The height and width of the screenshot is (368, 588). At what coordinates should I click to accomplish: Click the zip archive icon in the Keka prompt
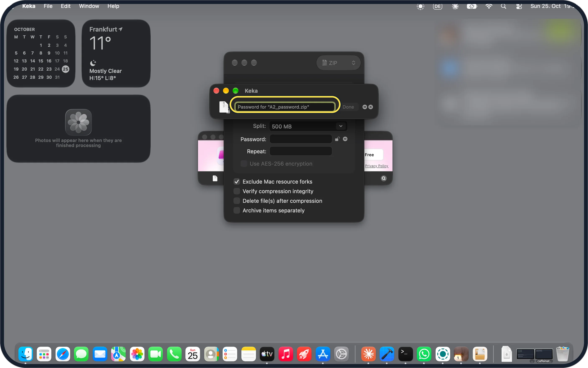(224, 107)
